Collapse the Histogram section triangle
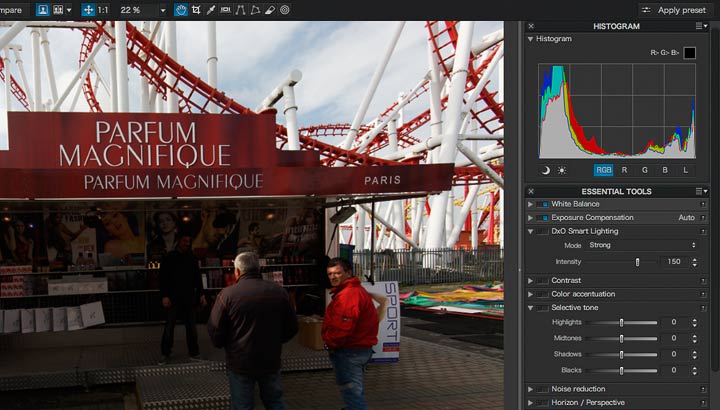The height and width of the screenshot is (410, 720). pyautogui.click(x=530, y=39)
